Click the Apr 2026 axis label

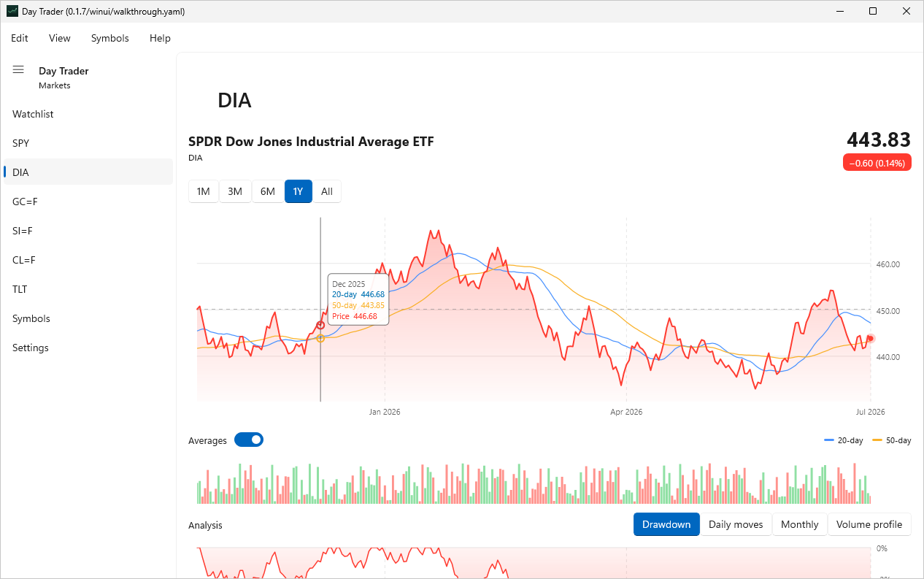pos(626,412)
